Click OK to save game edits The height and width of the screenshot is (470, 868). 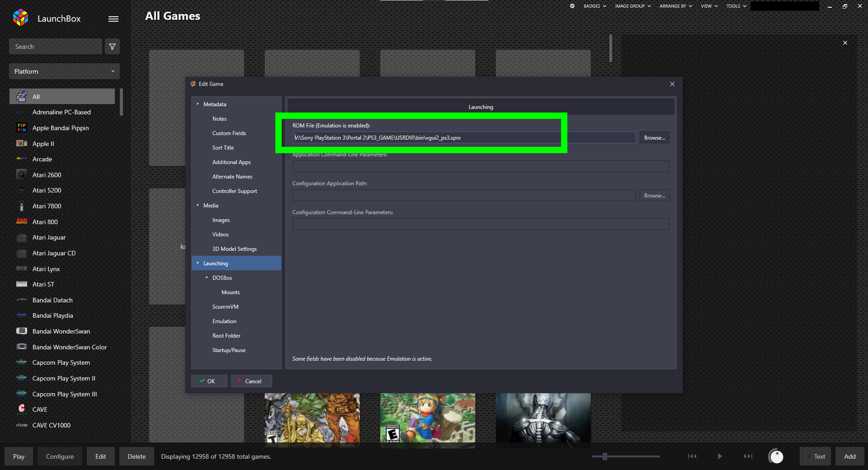(209, 381)
